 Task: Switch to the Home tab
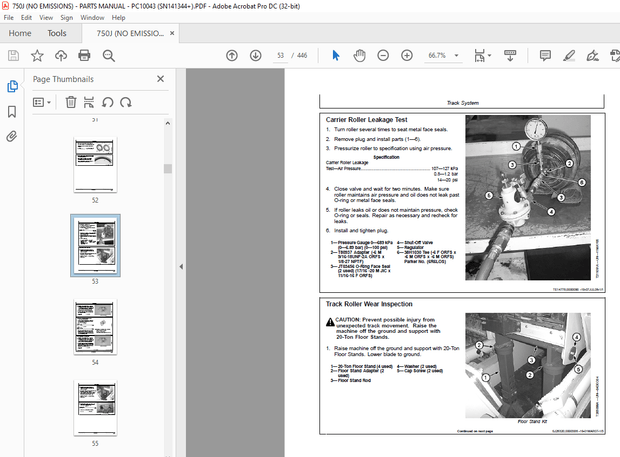[20, 33]
